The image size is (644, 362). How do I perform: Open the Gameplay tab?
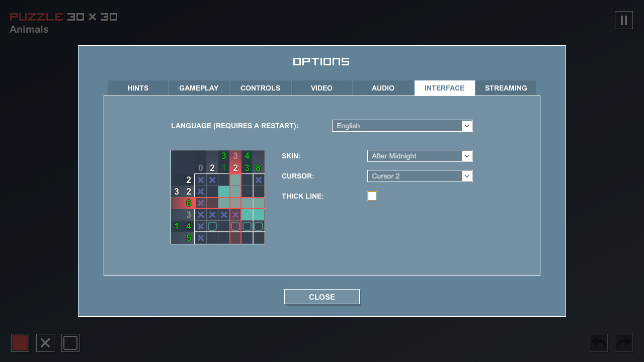point(199,87)
